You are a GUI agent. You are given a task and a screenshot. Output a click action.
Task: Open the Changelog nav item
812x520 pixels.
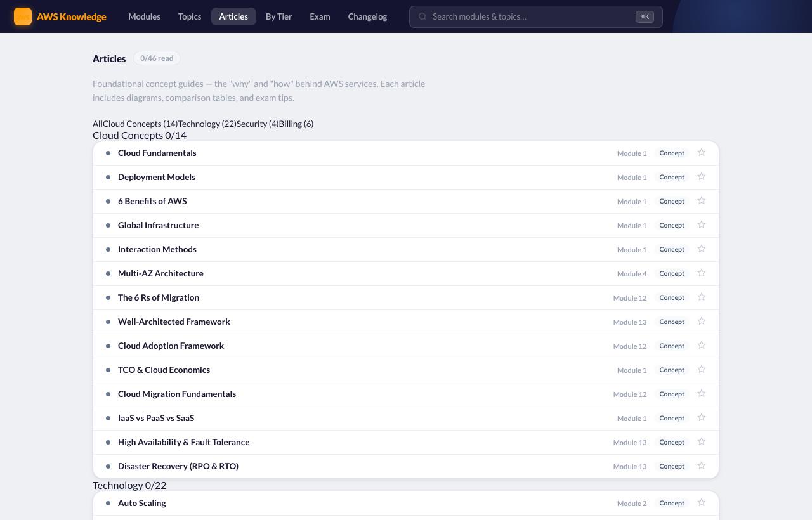click(367, 16)
